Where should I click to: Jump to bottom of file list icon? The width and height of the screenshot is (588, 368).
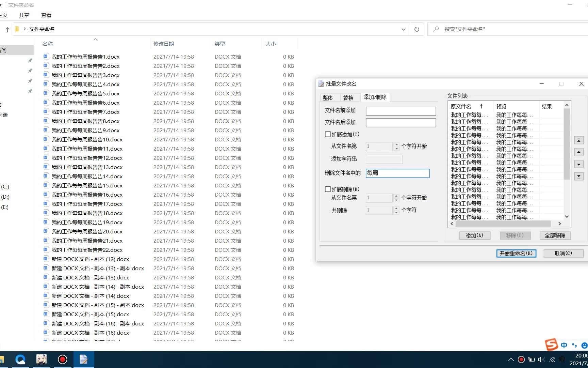tap(579, 176)
